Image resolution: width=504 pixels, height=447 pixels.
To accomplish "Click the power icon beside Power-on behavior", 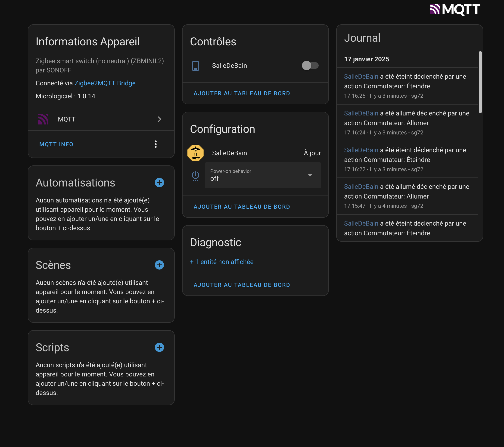I will (x=195, y=176).
